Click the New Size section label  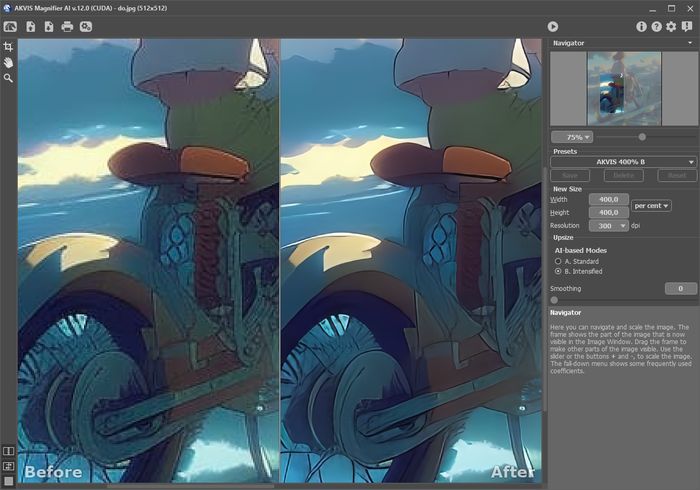567,189
